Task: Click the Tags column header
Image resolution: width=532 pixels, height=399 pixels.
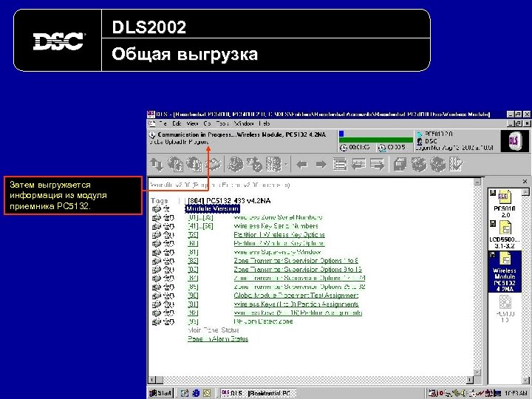Action: point(160,201)
